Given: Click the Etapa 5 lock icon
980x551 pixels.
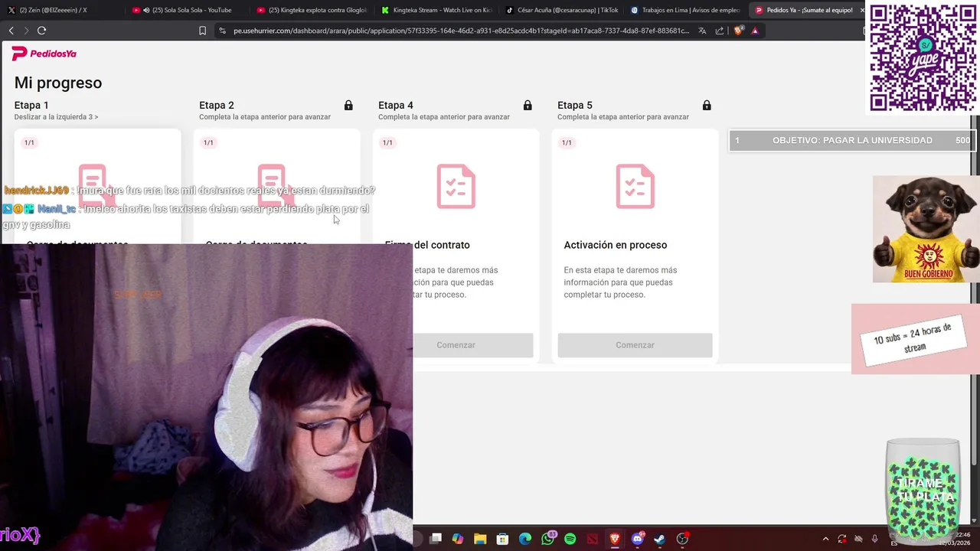Looking at the screenshot, I should click(707, 106).
